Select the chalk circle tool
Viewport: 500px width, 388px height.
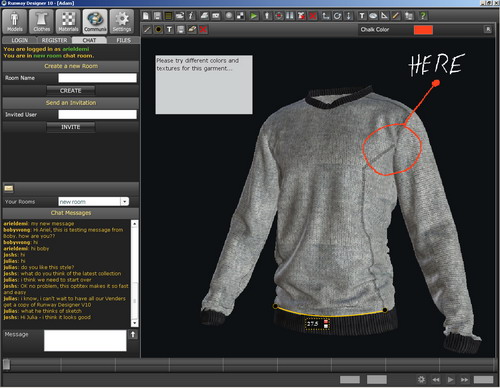point(158,30)
